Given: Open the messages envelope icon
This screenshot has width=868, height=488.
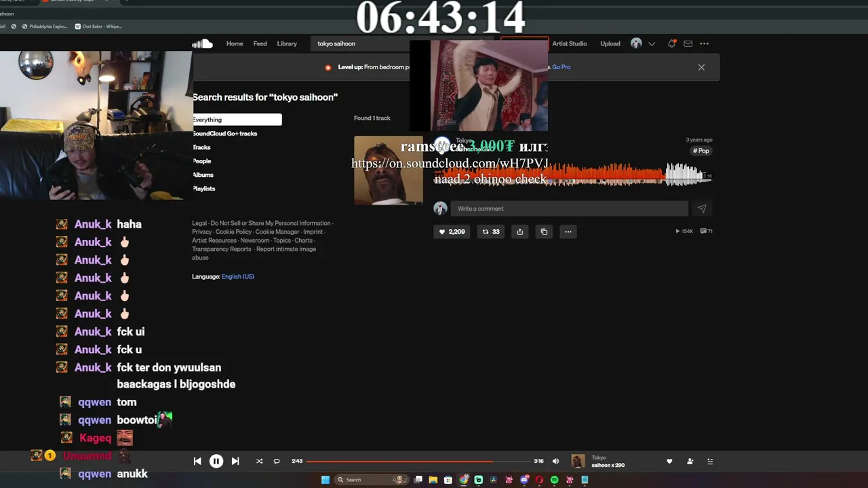Looking at the screenshot, I should tap(688, 43).
